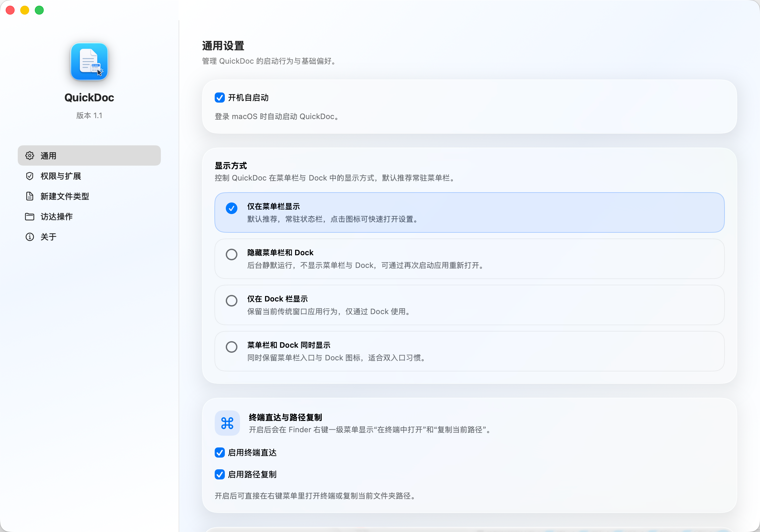Close the QuickDoc window with red button
This screenshot has width=760, height=532.
coord(10,10)
